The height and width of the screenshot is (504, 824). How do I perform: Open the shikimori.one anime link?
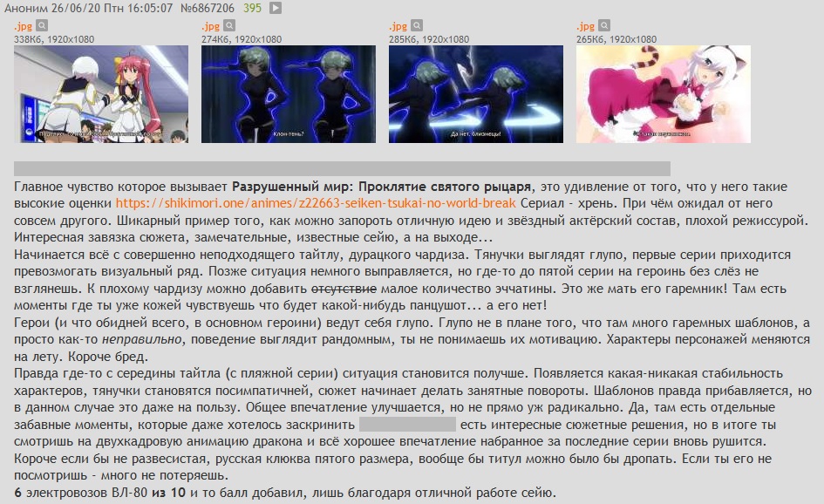click(316, 203)
